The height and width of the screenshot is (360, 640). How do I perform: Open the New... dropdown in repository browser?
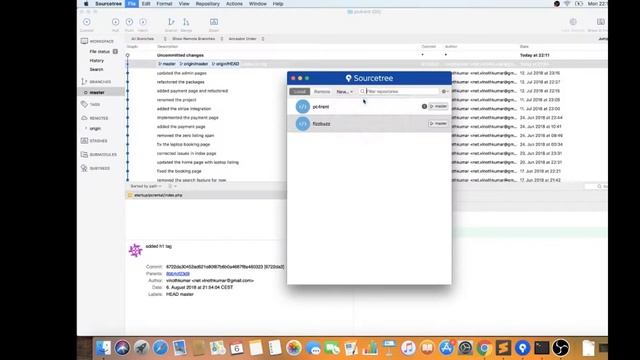click(344, 91)
